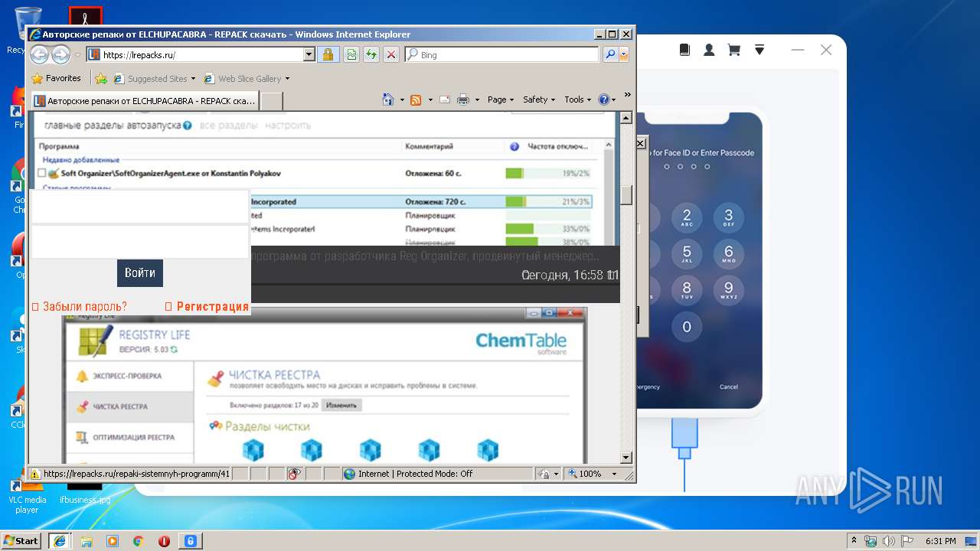The image size is (980, 551).
Task: Click the Регистрация link
Action: tap(213, 307)
